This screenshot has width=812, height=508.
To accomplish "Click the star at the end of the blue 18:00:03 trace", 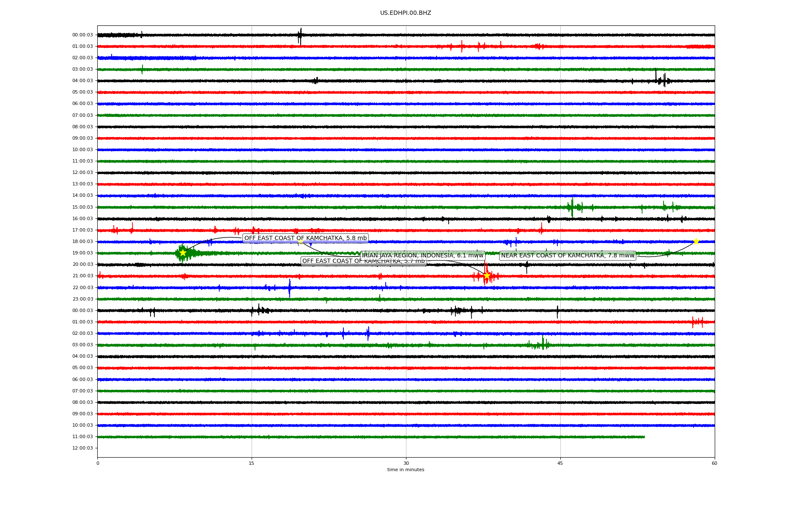I will [696, 241].
